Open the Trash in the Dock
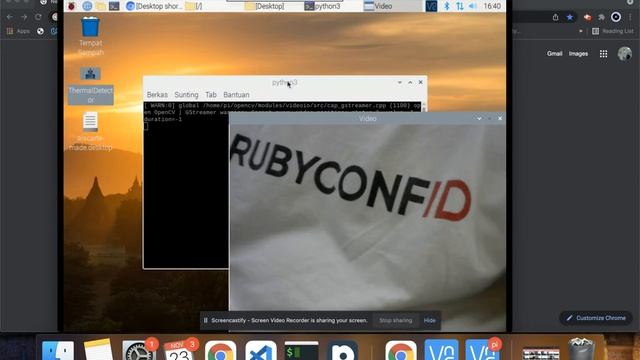640x360 pixels. point(582,349)
